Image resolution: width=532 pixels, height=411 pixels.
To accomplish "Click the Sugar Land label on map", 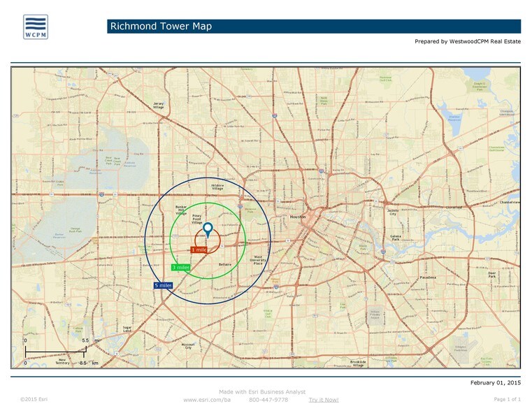I will pos(127,329).
